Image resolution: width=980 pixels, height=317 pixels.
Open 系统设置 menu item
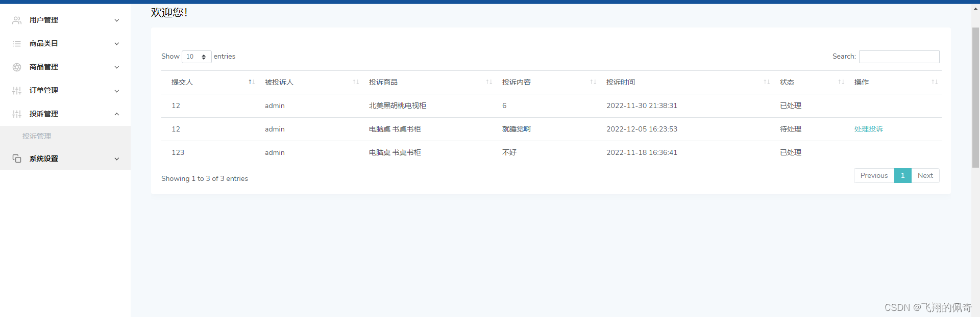click(65, 158)
